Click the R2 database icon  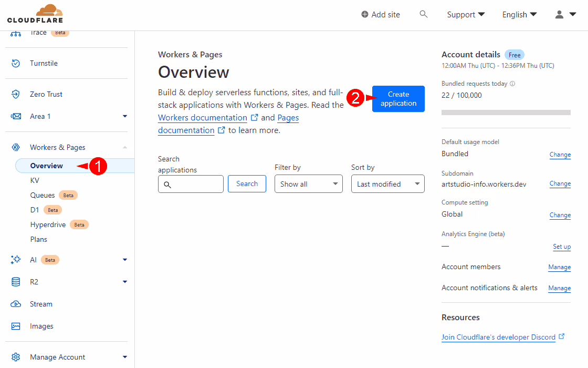[16, 282]
